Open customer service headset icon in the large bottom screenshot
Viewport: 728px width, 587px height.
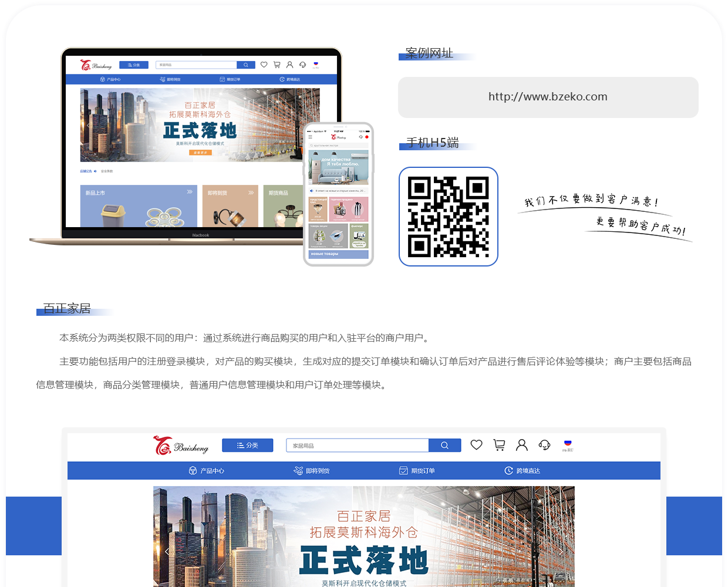point(544,445)
